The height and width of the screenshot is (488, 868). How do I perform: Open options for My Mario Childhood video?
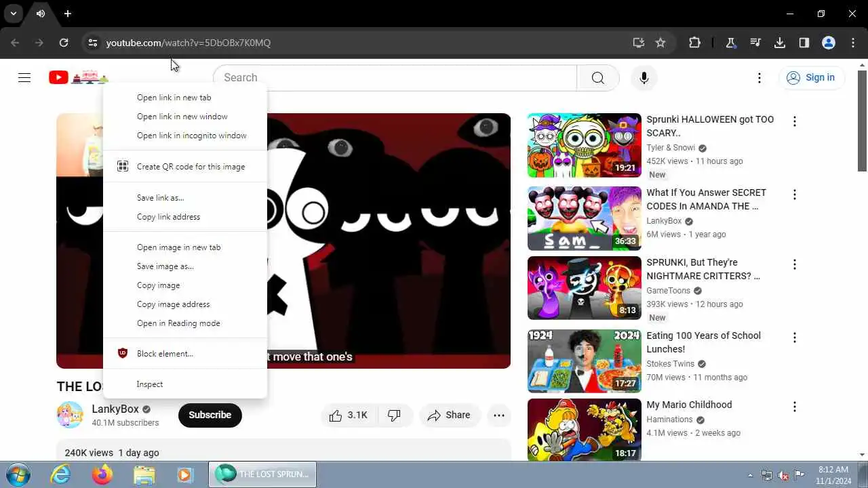tap(794, 407)
